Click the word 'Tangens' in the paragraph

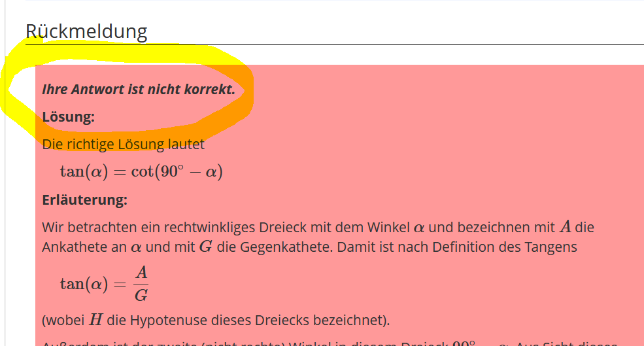[x=552, y=247]
